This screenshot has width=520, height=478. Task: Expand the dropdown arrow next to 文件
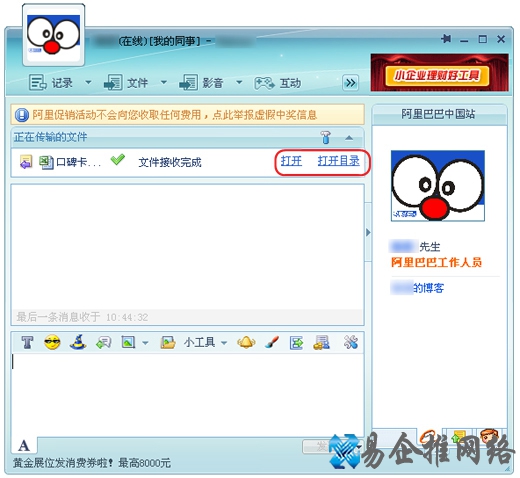point(164,82)
